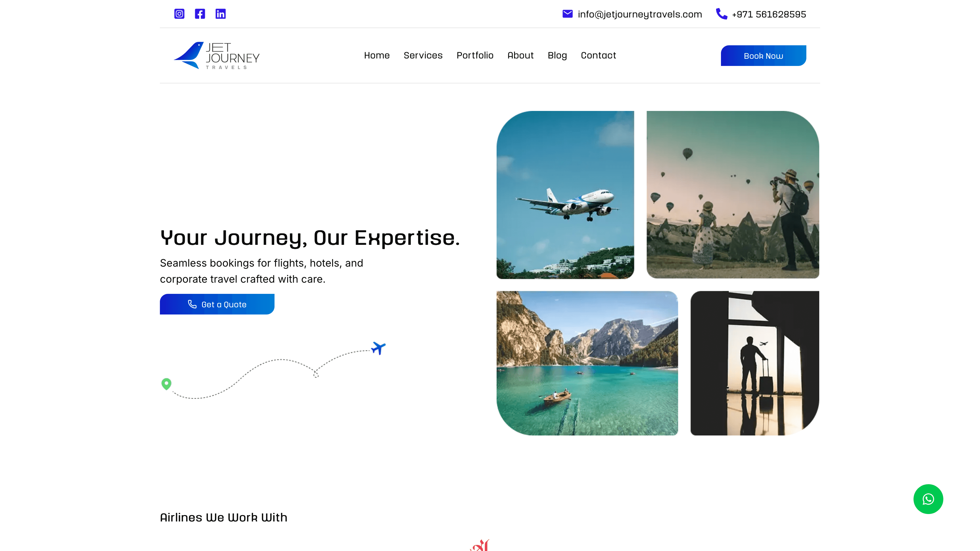This screenshot has width=980, height=551.
Task: Open the Services menu item
Action: pyautogui.click(x=423, y=55)
